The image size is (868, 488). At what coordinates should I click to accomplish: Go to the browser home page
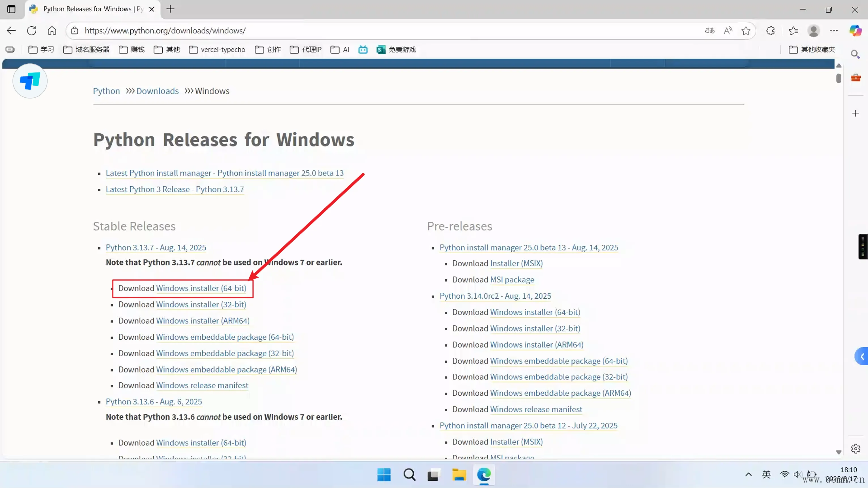click(52, 31)
